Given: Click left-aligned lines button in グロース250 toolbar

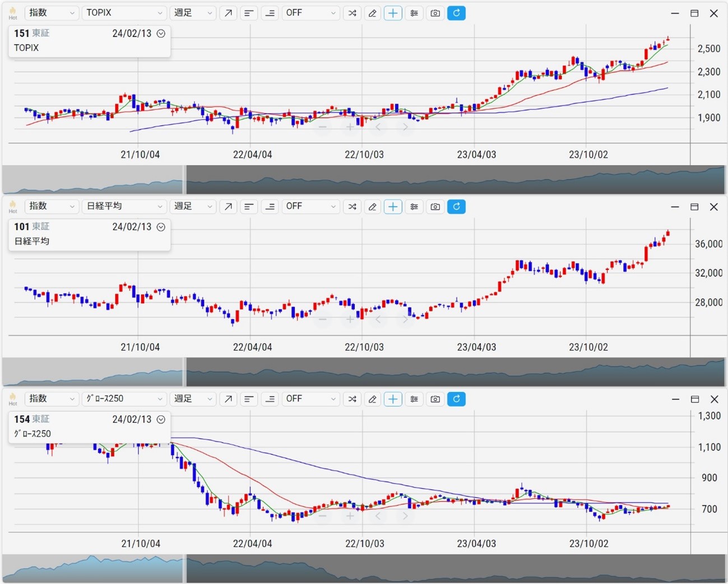Looking at the screenshot, I should [249, 399].
